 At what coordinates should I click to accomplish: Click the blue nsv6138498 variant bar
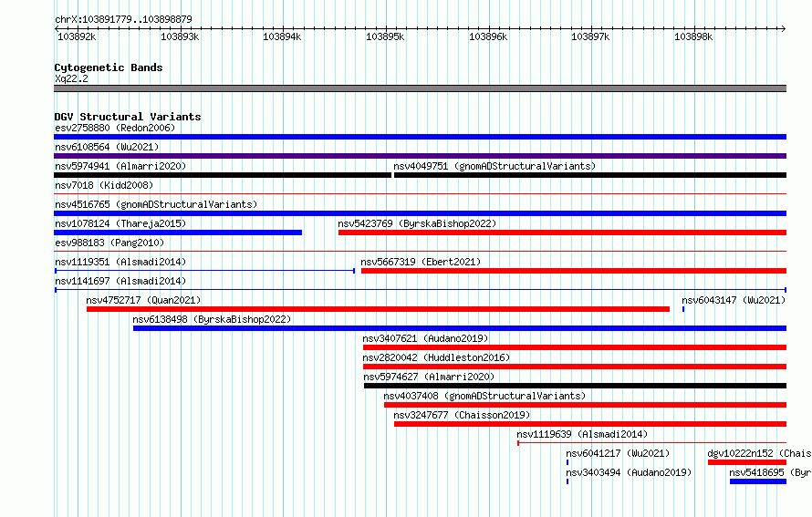click(460, 328)
